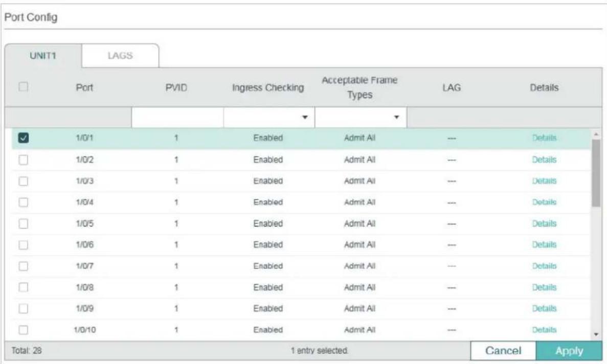Open the Ingress Checking filter dropdown
Viewport: 607px width, 364px height.
coord(269,117)
